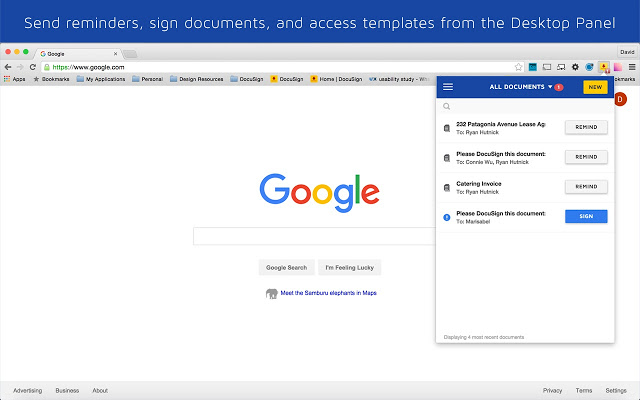Click the Google search input box
640x400 pixels.
tap(314, 236)
